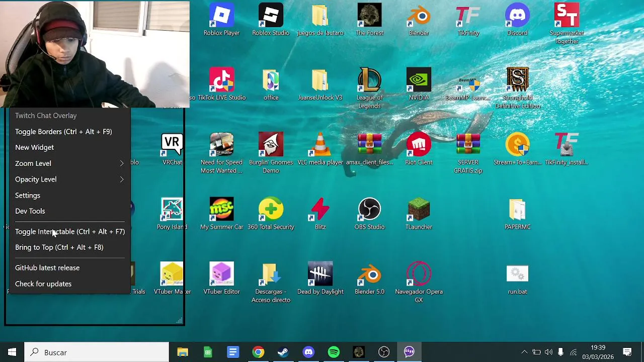The width and height of the screenshot is (644, 362).
Task: Open Google Docs from the taskbar
Action: point(233,352)
